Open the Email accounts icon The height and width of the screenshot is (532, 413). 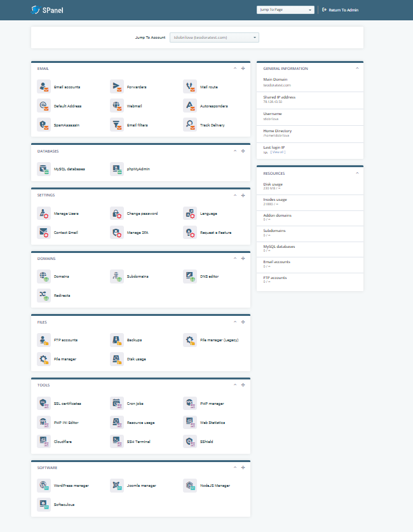44,87
